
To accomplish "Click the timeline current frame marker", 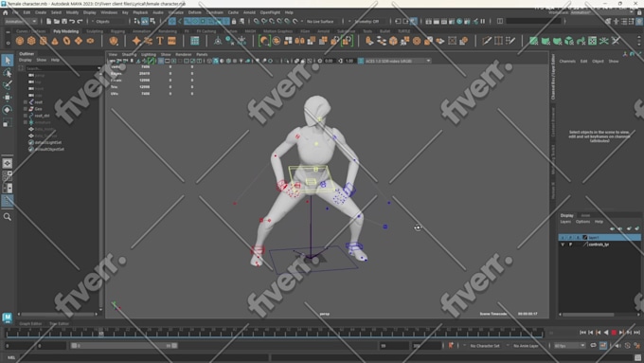I will [100, 334].
